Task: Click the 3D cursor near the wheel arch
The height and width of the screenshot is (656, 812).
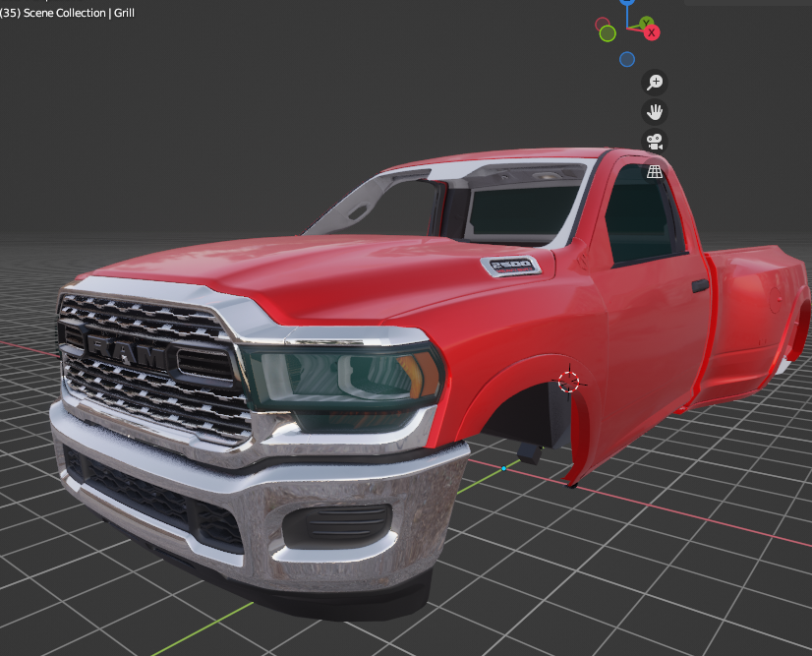Action: click(x=568, y=383)
